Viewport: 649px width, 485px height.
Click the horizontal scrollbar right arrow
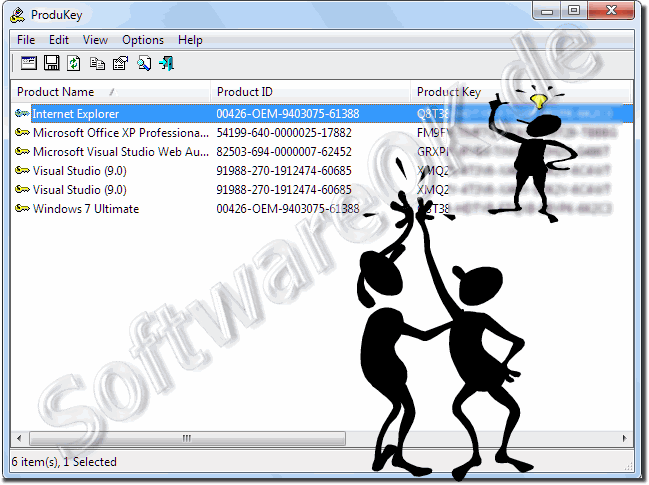tap(625, 438)
